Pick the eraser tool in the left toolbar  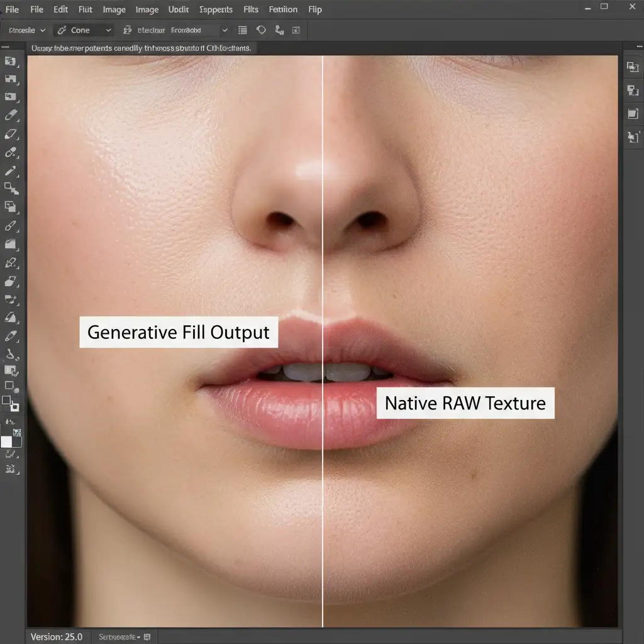coord(11,134)
